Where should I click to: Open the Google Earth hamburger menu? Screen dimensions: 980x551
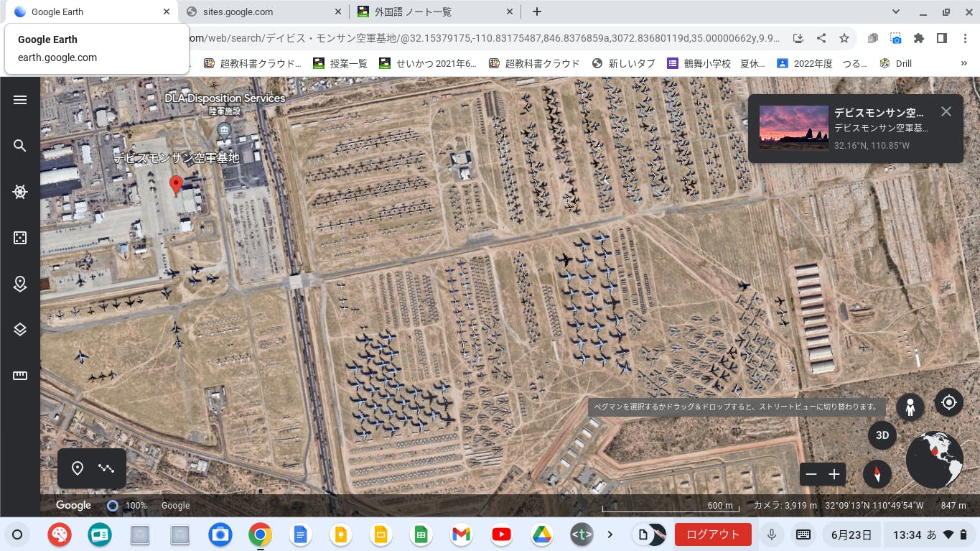click(20, 100)
